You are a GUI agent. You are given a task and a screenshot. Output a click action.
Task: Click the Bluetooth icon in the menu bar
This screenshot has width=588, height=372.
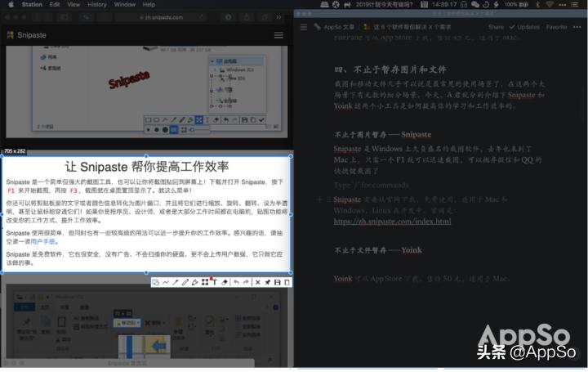[x=537, y=5]
